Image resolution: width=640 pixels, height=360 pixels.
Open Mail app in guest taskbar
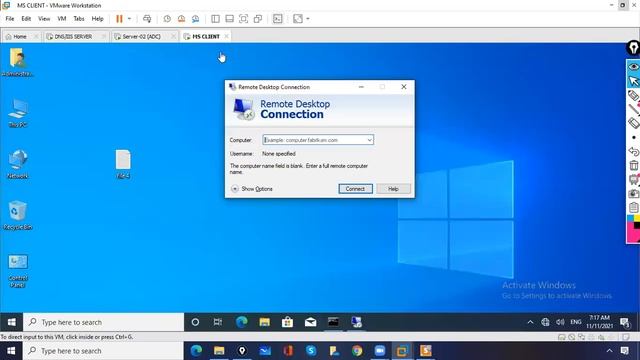pos(310,322)
